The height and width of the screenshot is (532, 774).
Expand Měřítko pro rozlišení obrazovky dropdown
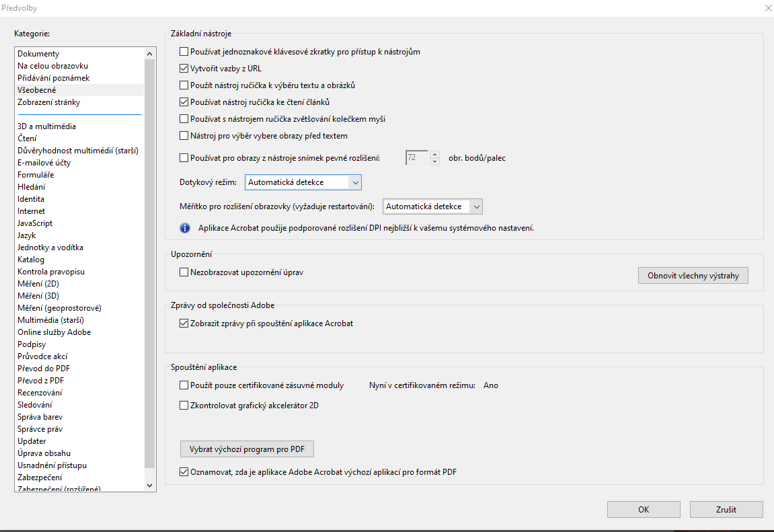(432, 206)
